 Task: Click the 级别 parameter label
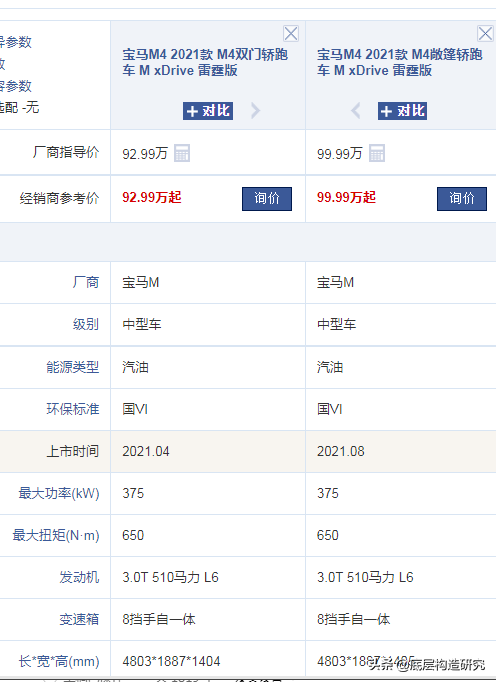[x=86, y=324]
